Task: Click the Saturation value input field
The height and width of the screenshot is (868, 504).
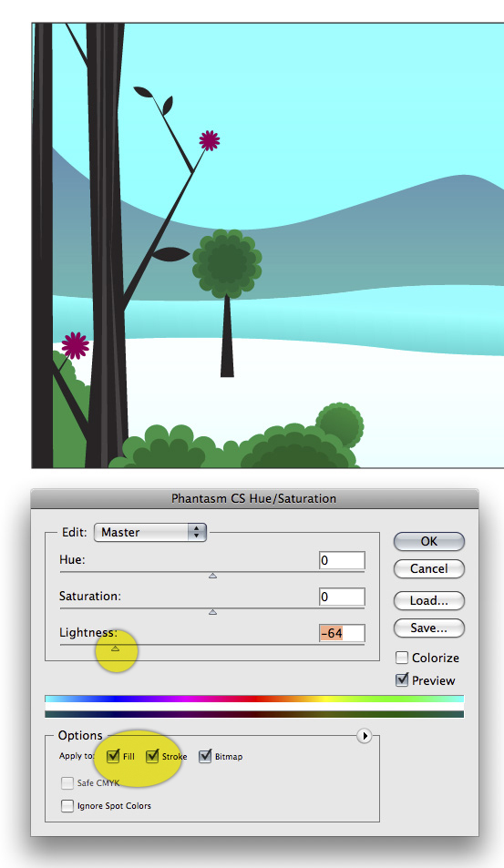Action: 342,597
